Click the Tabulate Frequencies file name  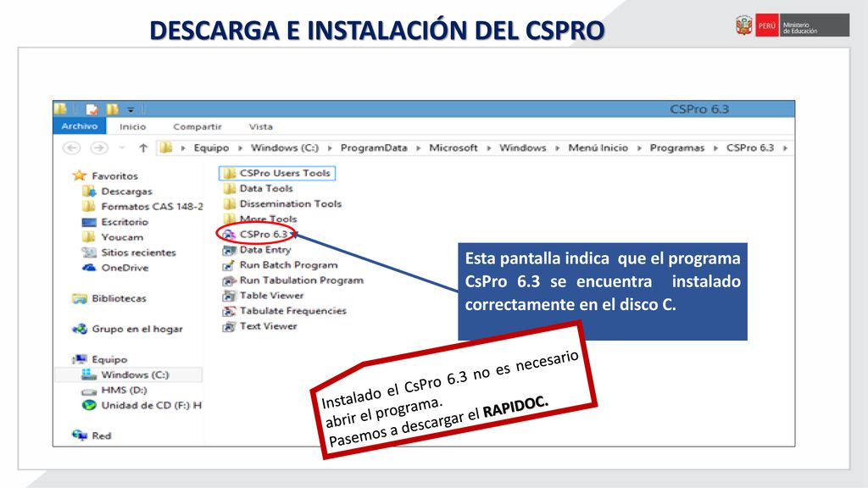tap(292, 312)
